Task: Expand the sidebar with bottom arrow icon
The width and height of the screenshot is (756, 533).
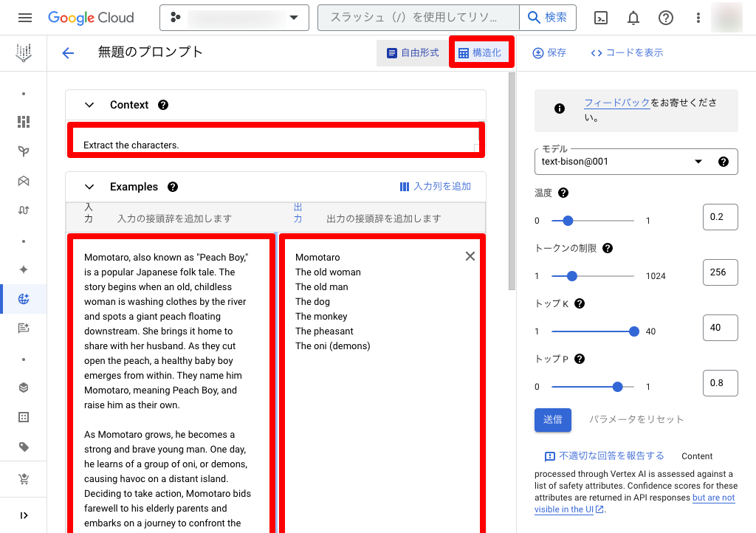Action: [24, 515]
